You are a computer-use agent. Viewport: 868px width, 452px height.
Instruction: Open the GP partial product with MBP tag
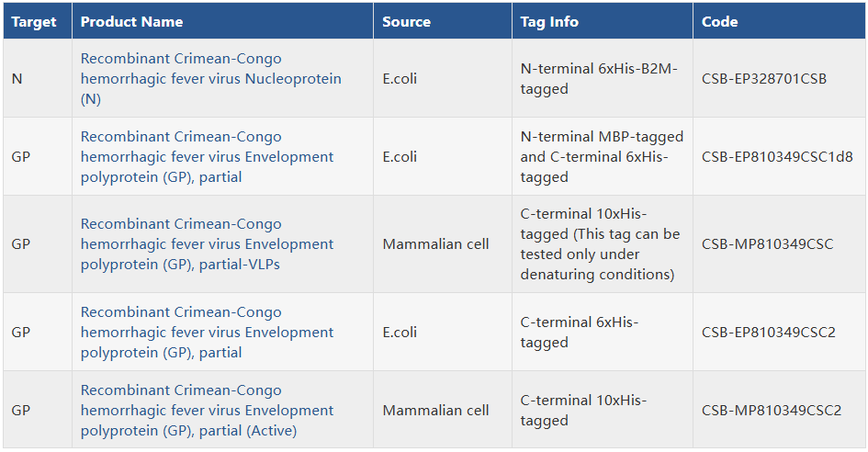[207, 157]
